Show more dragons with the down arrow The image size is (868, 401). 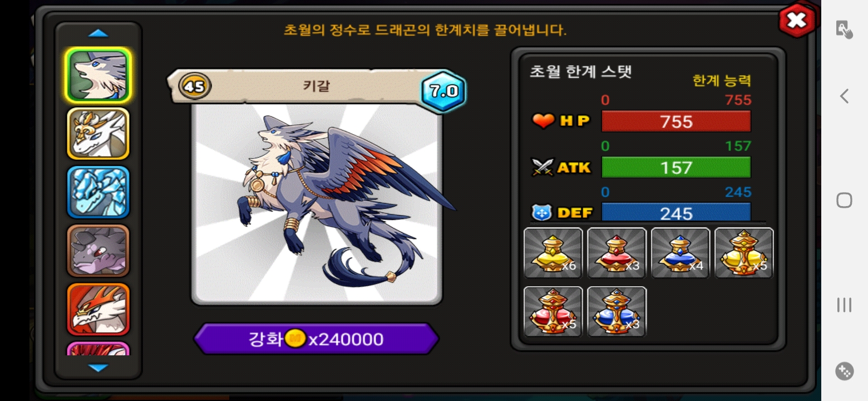[x=98, y=368]
